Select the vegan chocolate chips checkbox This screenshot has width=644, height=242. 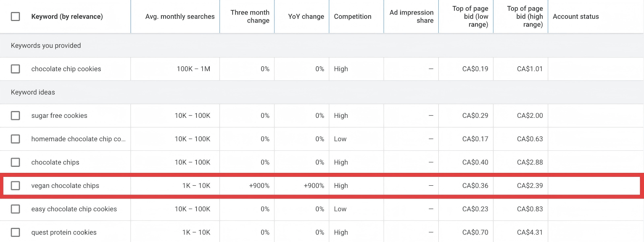[15, 185]
